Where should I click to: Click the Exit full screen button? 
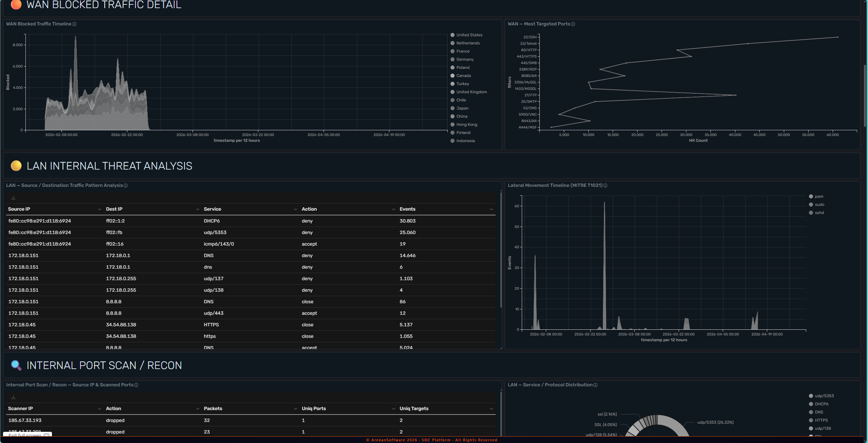(27, 435)
